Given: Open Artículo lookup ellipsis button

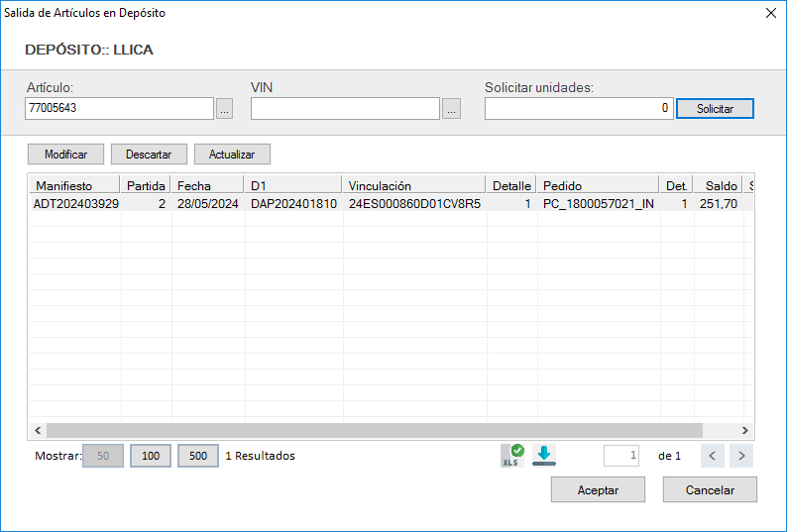Looking at the screenshot, I should pos(225,109).
